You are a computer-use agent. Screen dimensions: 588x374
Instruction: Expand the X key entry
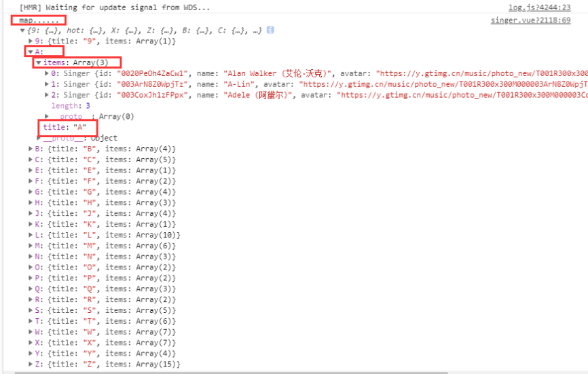pos(31,343)
